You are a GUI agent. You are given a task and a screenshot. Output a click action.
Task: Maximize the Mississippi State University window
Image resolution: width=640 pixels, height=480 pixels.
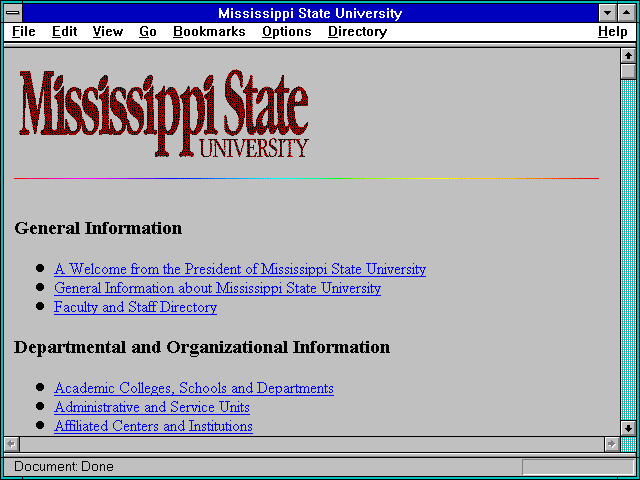coord(627,13)
